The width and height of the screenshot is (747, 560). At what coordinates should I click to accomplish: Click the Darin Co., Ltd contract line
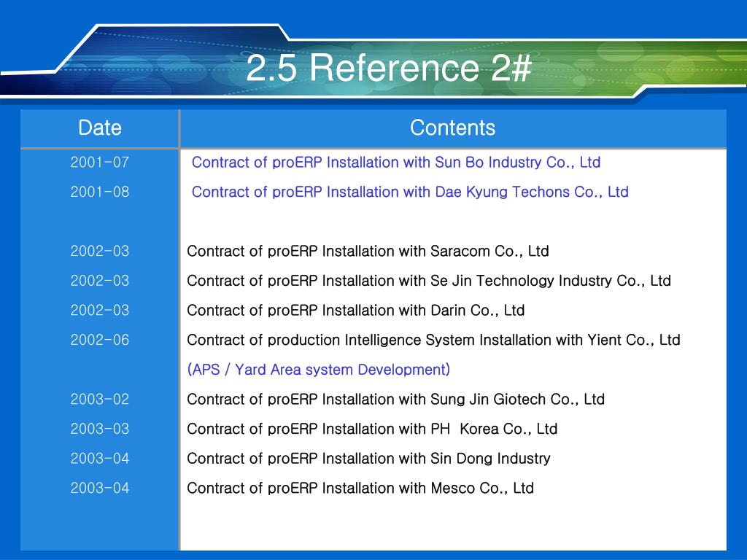click(x=355, y=310)
